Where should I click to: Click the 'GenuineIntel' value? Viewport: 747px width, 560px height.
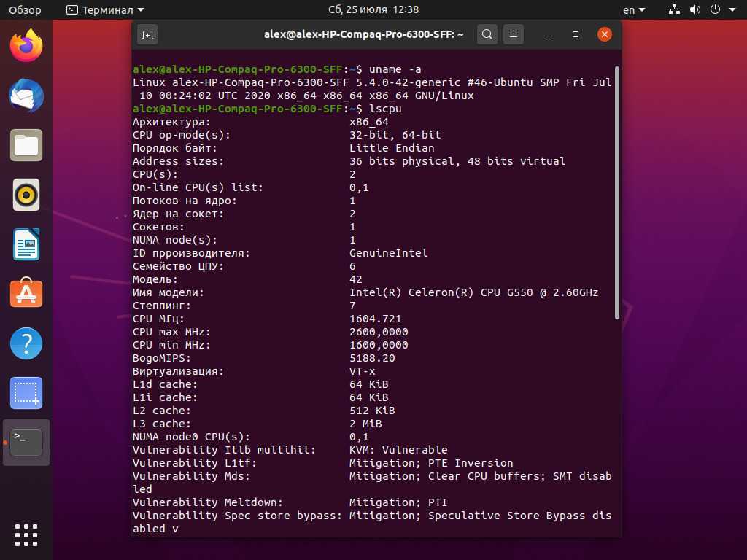click(388, 253)
